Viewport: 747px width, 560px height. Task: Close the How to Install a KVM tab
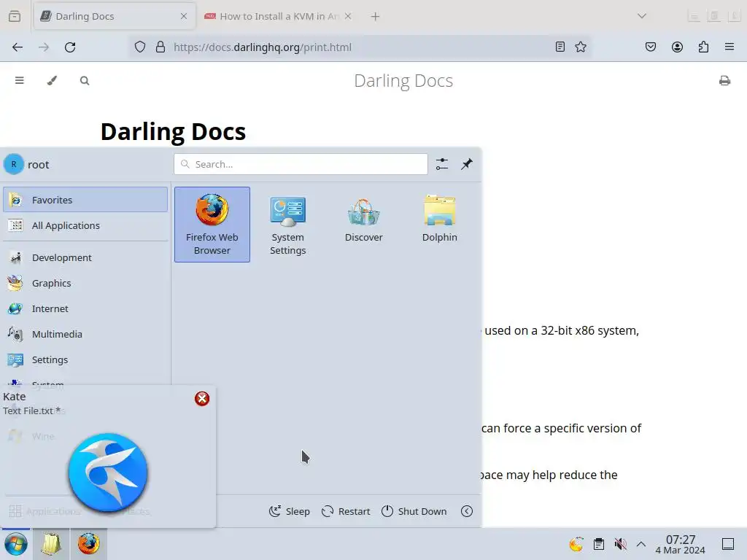pos(348,16)
